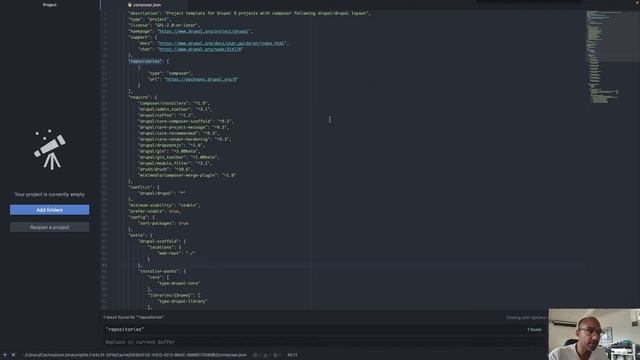Click the file path in the status bar

click(x=135, y=355)
